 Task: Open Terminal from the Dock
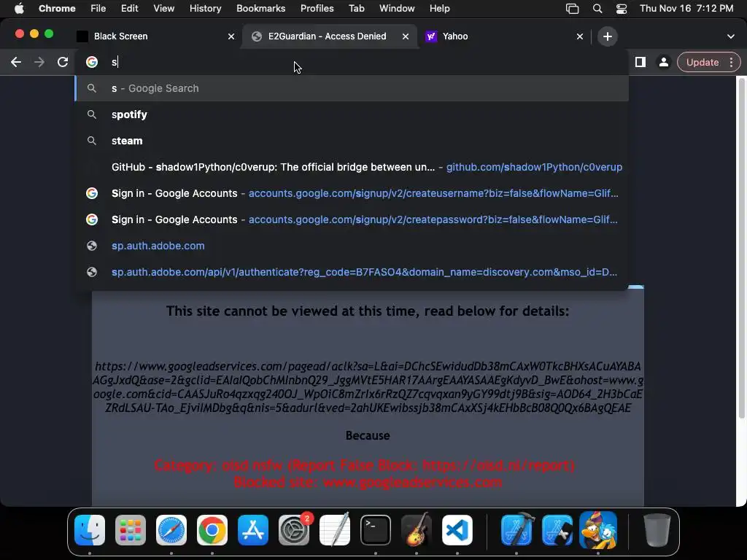coord(376,530)
